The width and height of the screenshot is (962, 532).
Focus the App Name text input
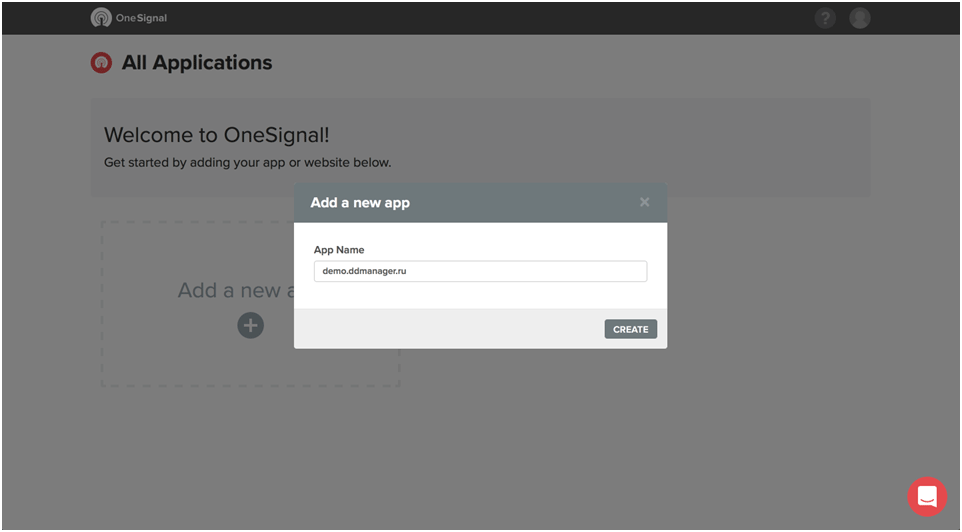click(480, 271)
